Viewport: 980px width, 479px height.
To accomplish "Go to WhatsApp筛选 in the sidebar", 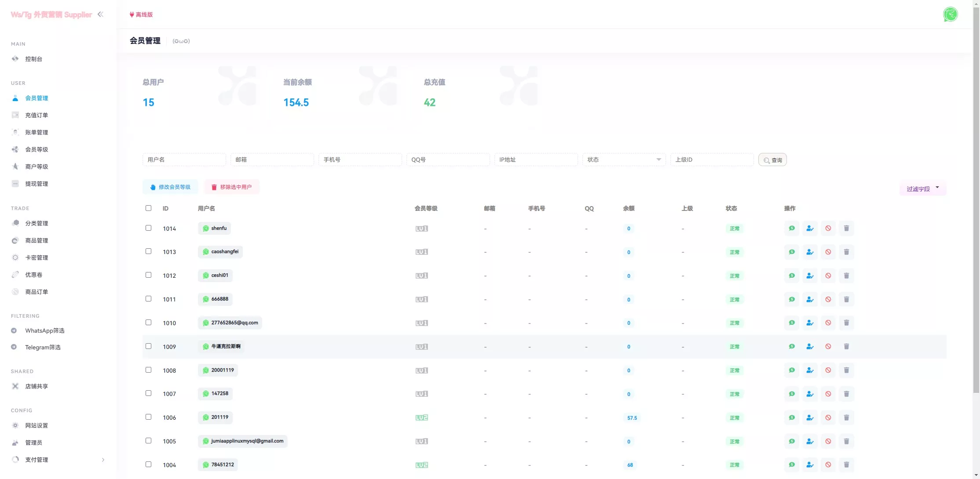I will click(44, 330).
